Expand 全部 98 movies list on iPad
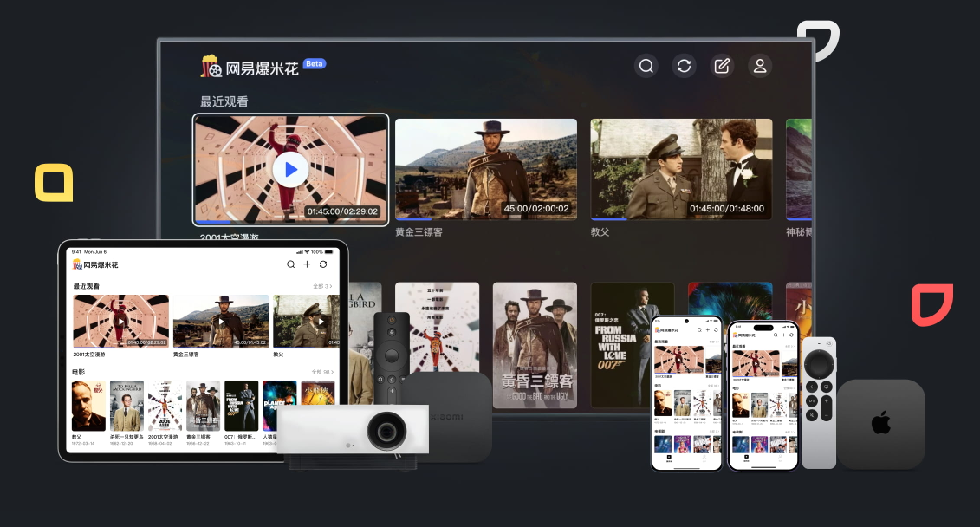980x527 pixels. [x=322, y=372]
